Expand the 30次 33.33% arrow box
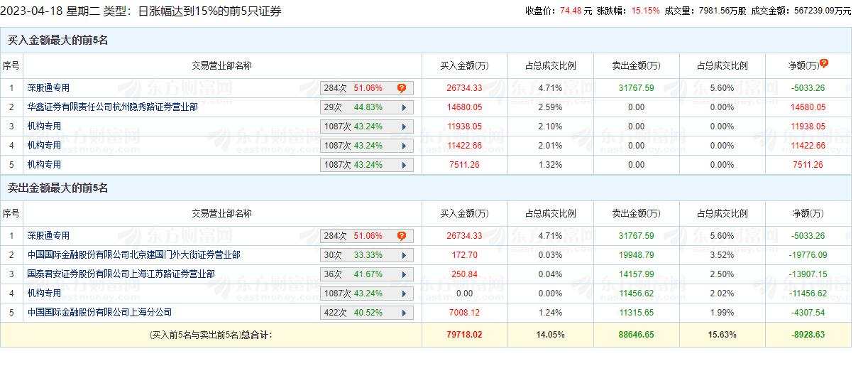868x366 pixels. point(404,255)
